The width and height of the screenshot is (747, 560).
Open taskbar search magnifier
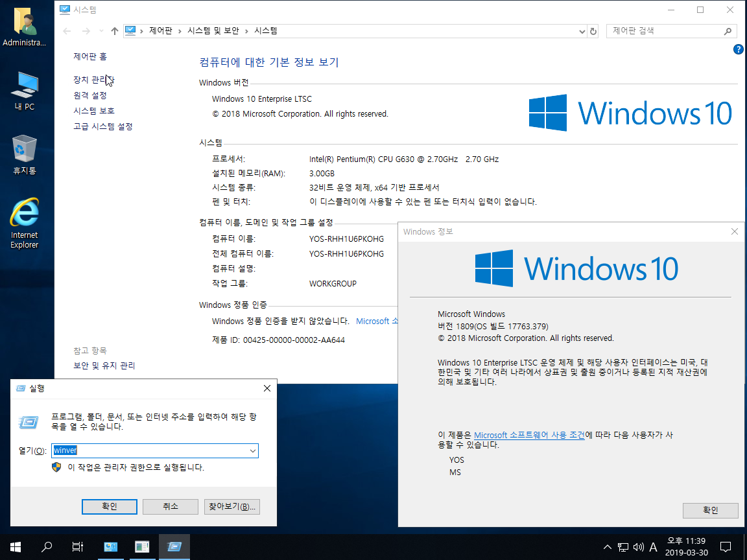tap(46, 546)
